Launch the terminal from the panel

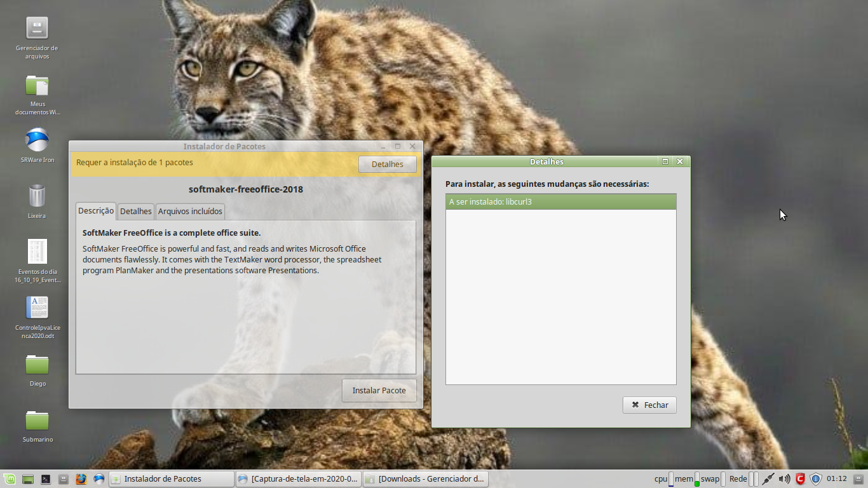pos(46,479)
